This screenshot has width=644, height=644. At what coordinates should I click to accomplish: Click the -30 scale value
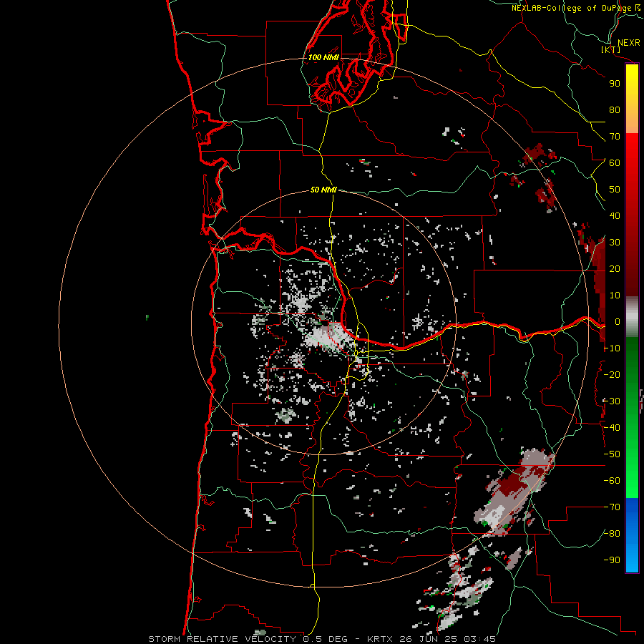[x=612, y=401]
